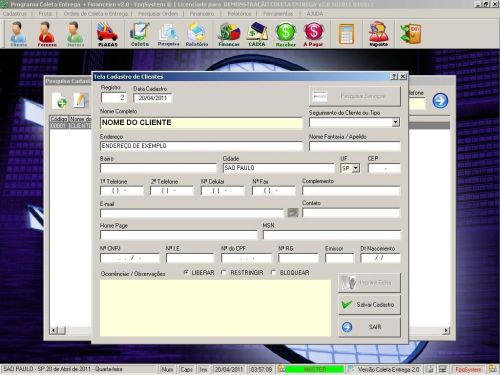This screenshot has width=500, height=375.
Task: Click the E-mail input field
Action: (192, 213)
